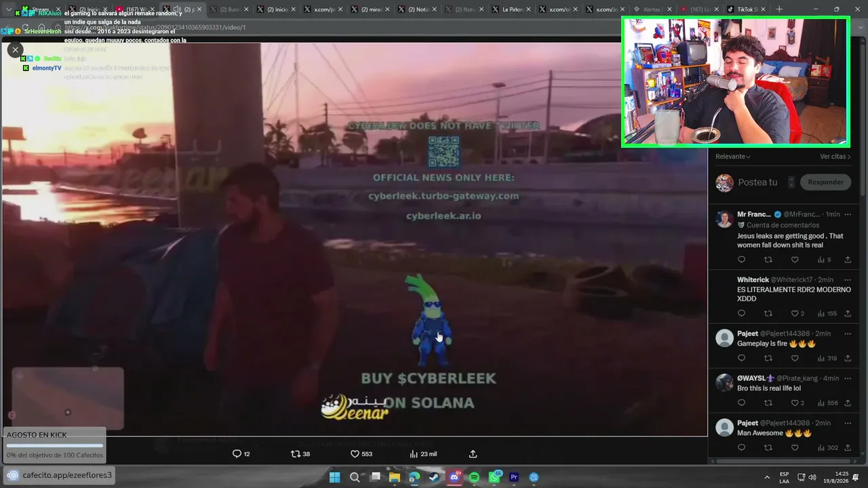Share ØWAYSL's real life comment
Viewport: 868px width, 488px height.
click(x=848, y=403)
